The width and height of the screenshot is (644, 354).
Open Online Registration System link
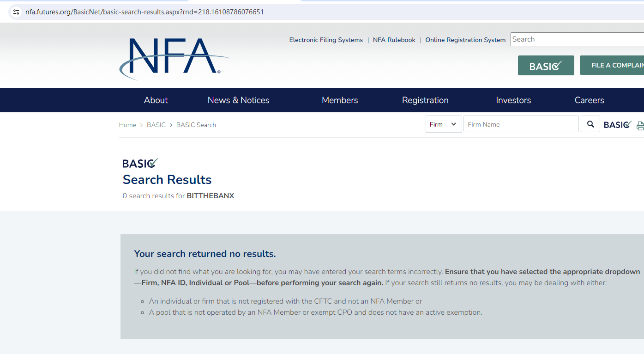pyautogui.click(x=465, y=40)
